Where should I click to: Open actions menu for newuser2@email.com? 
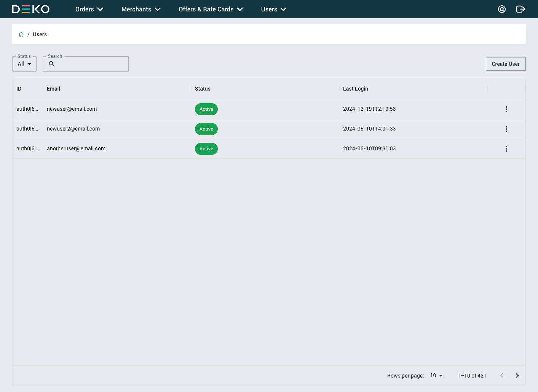[506, 129]
